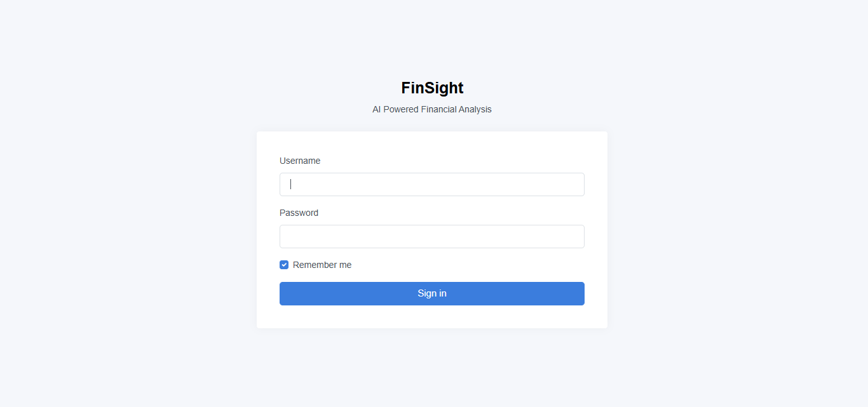This screenshot has width=868, height=407.
Task: Click the word Sign in on the button
Action: pyautogui.click(x=432, y=293)
